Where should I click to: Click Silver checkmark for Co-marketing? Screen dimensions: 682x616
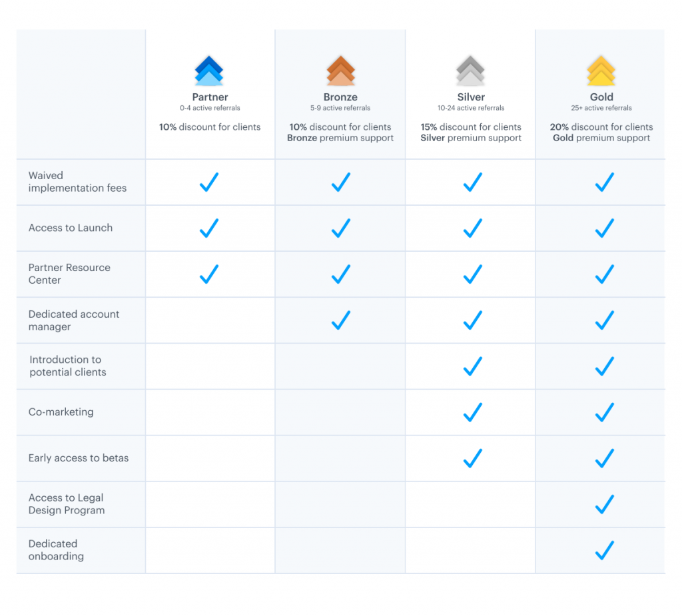click(x=472, y=412)
